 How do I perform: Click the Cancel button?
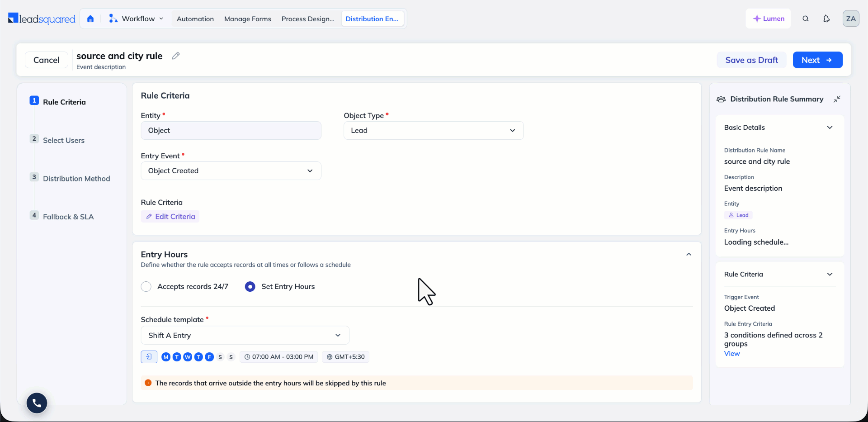46,60
